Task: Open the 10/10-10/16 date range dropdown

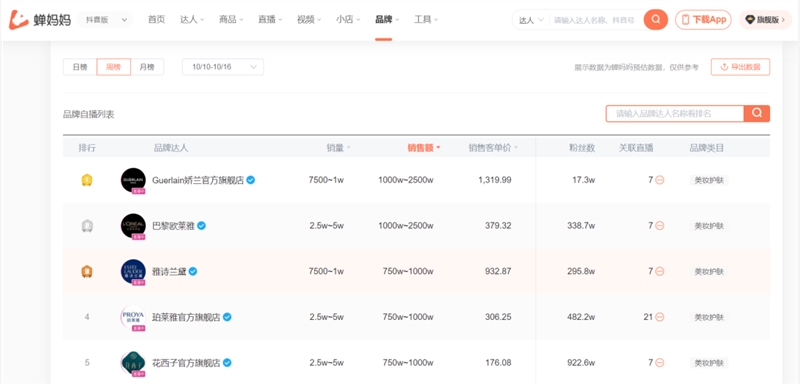Action: point(223,67)
